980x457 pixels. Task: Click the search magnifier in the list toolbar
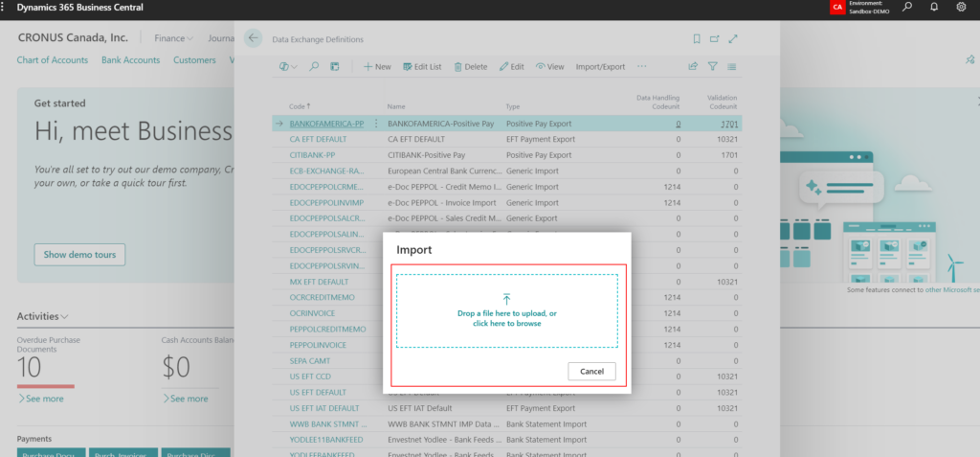[x=314, y=66]
